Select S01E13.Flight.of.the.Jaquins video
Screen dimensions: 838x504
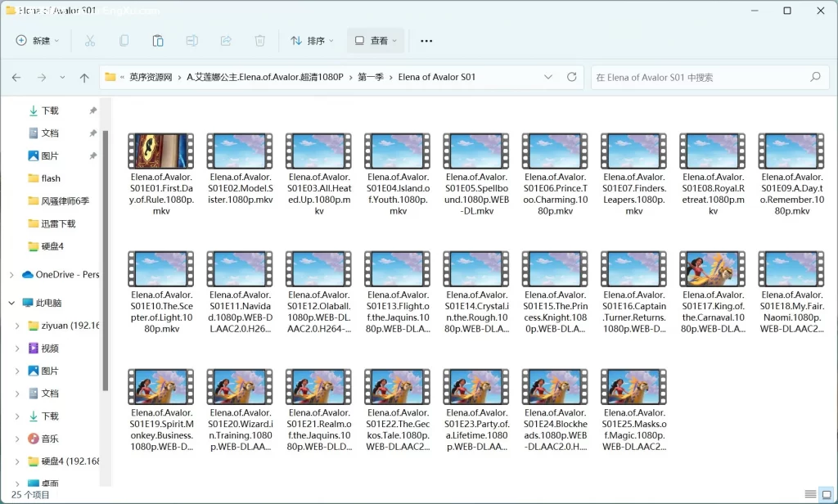pyautogui.click(x=398, y=292)
